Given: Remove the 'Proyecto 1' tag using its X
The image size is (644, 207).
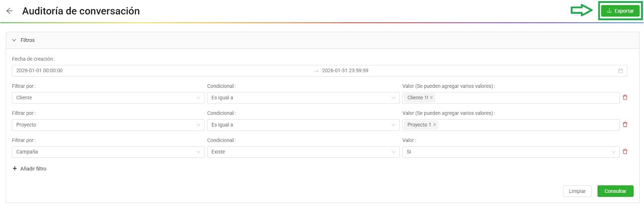Looking at the screenshot, I should coord(435,125).
